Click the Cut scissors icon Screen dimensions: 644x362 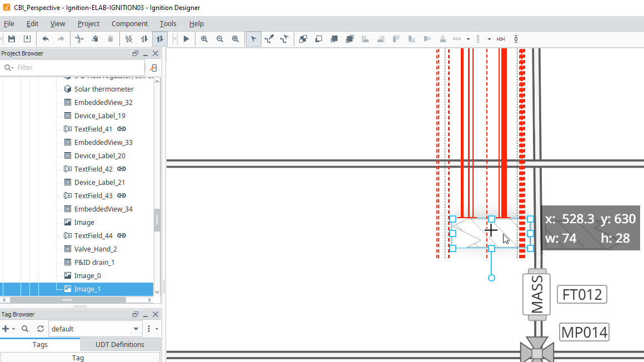click(79, 39)
